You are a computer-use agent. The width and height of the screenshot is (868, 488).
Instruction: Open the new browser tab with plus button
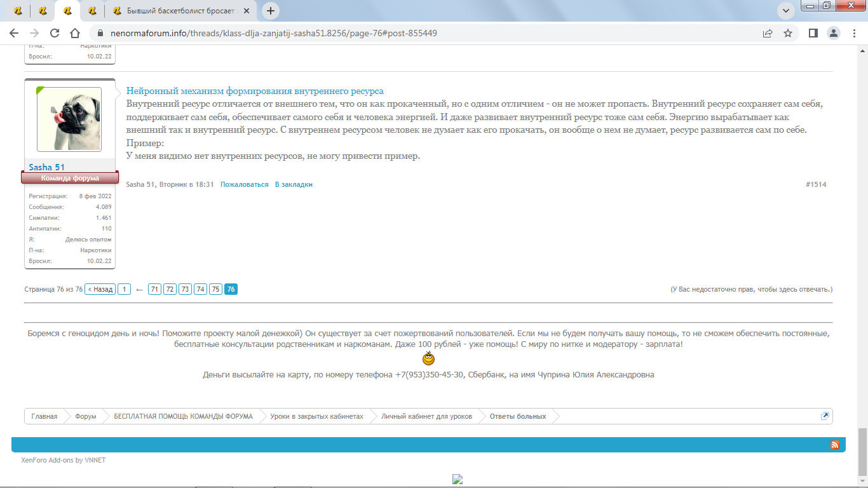[271, 11]
